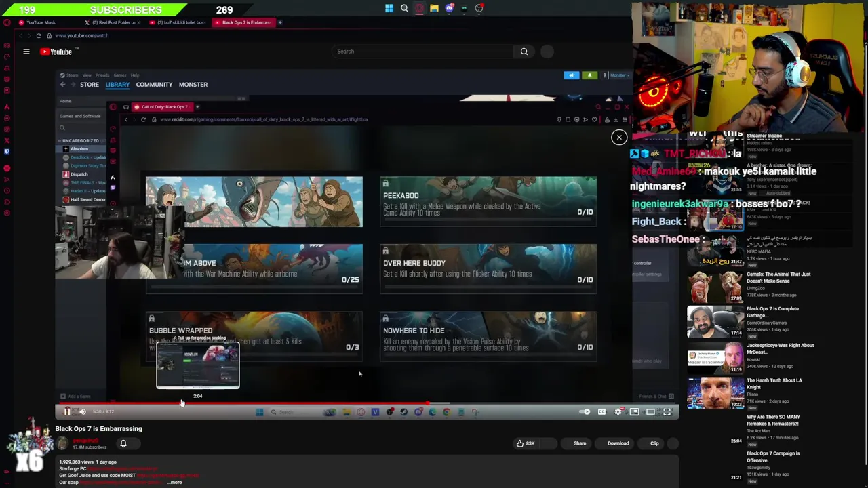Viewport: 868px width, 488px height.
Task: Go back in the browser navigation bar
Action: point(21,35)
